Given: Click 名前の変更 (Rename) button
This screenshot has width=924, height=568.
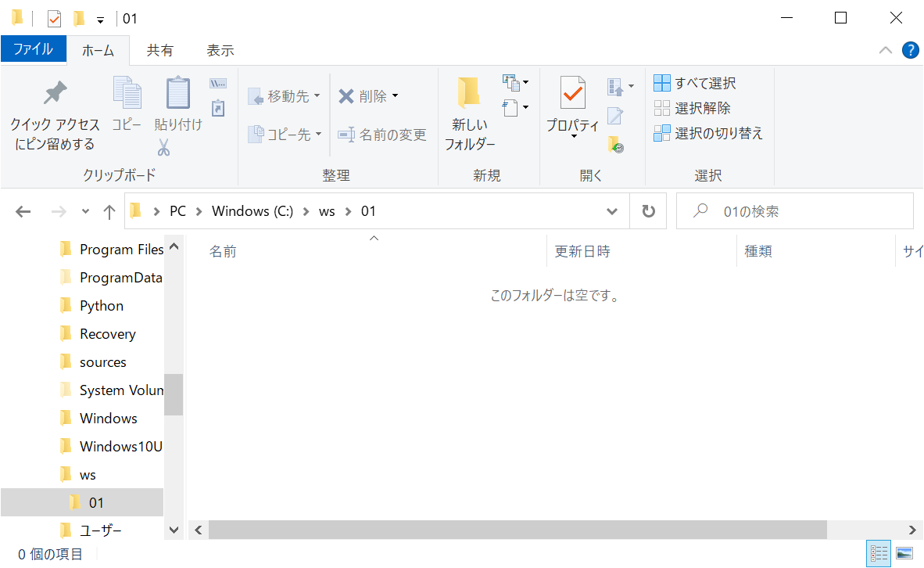Looking at the screenshot, I should pyautogui.click(x=381, y=135).
